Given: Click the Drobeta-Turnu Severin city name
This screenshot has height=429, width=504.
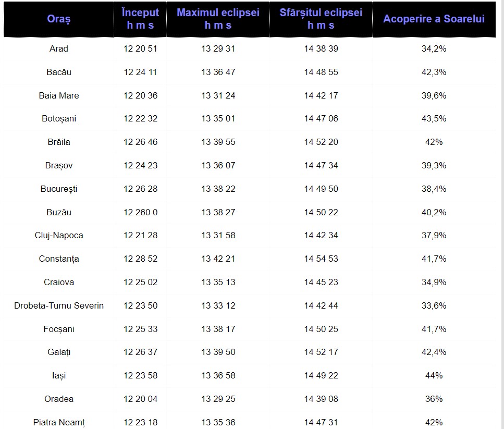Looking at the screenshot, I should (x=59, y=305).
